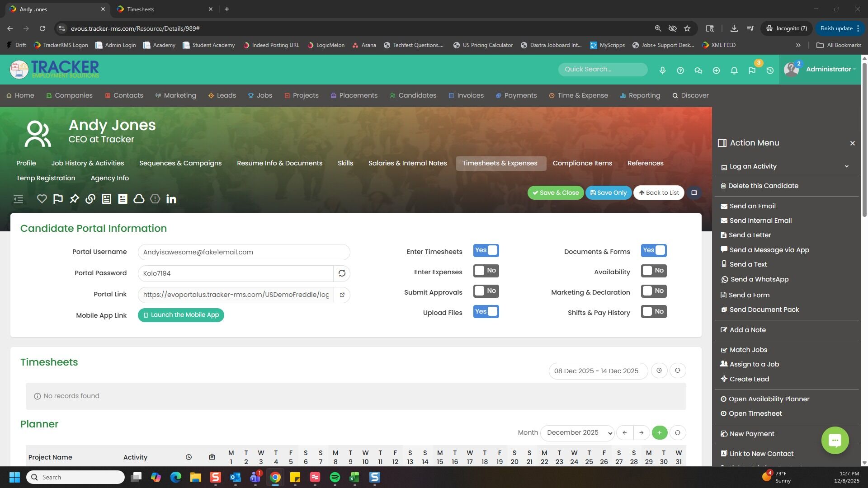Click the flag icon under profile tabs

pos(58,199)
